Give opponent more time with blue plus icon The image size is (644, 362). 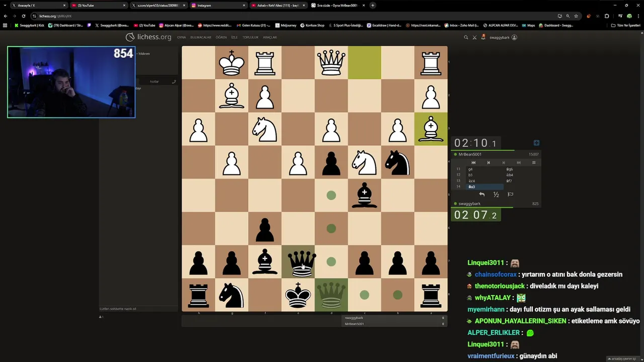536,143
